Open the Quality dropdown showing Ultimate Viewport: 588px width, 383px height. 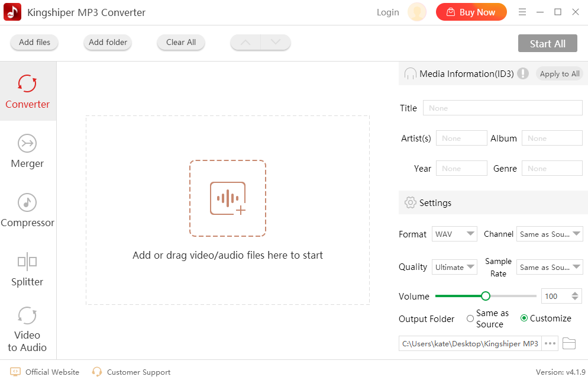(x=454, y=267)
